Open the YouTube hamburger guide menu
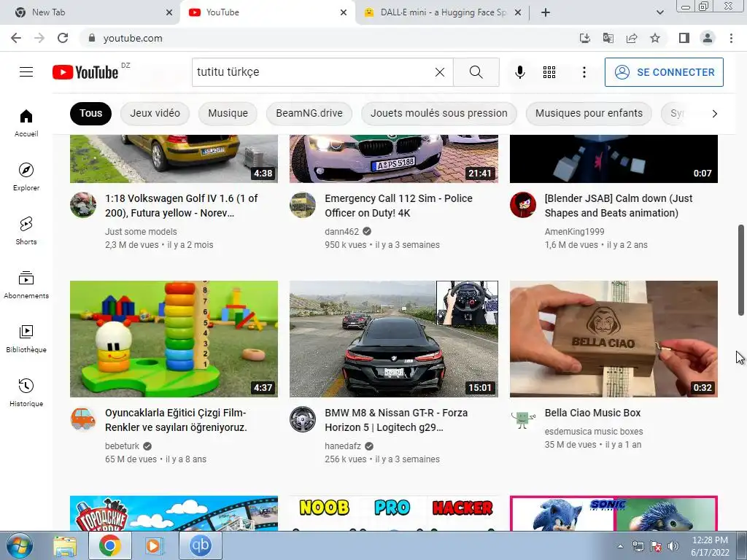The height and width of the screenshot is (560, 747). click(x=26, y=72)
